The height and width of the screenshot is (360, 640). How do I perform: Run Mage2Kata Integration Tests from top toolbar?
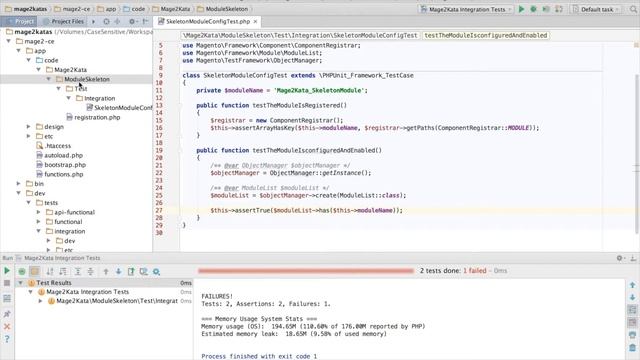point(521,9)
